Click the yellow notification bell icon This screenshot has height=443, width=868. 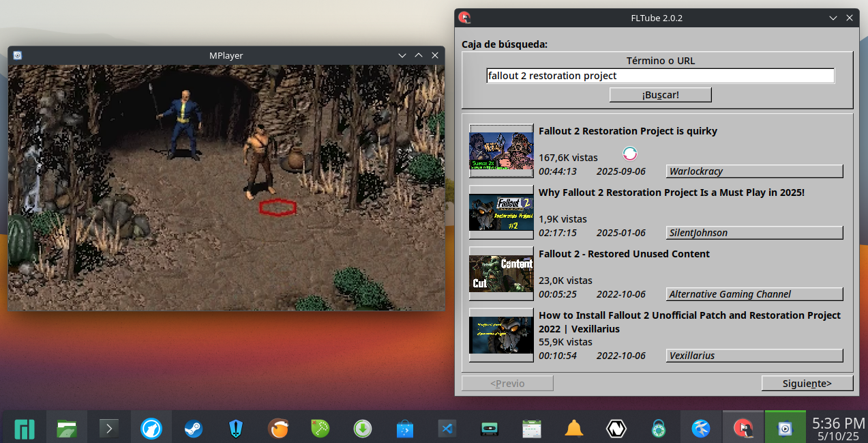coord(574,429)
